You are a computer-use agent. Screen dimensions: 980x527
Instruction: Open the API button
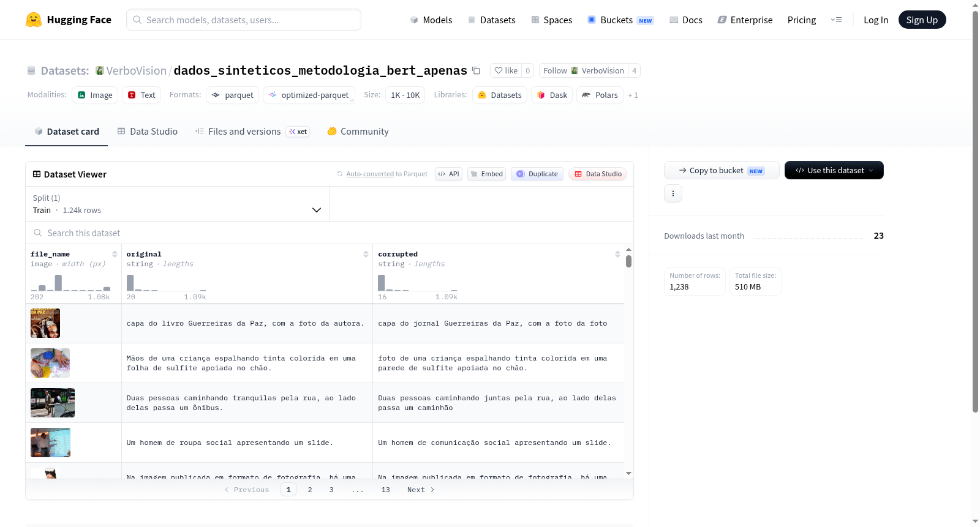pos(448,174)
